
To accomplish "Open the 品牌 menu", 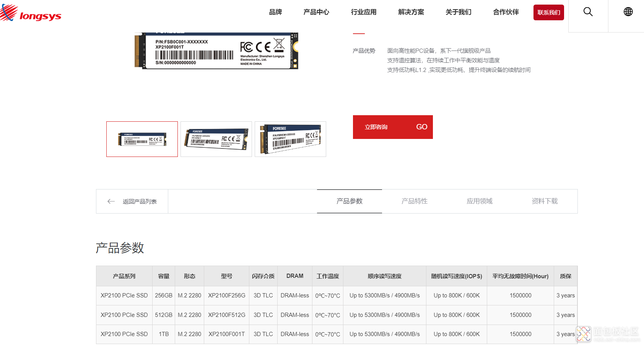I will 275,12.
